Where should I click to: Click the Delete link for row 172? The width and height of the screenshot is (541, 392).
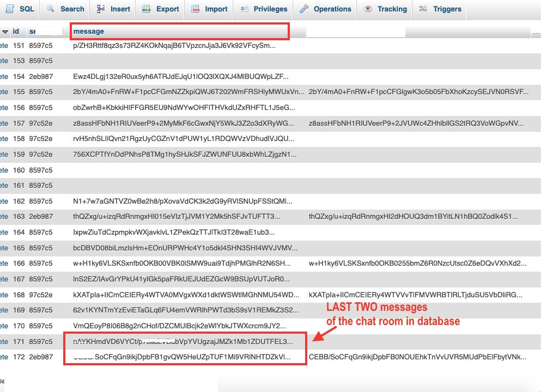pyautogui.click(x=4, y=357)
